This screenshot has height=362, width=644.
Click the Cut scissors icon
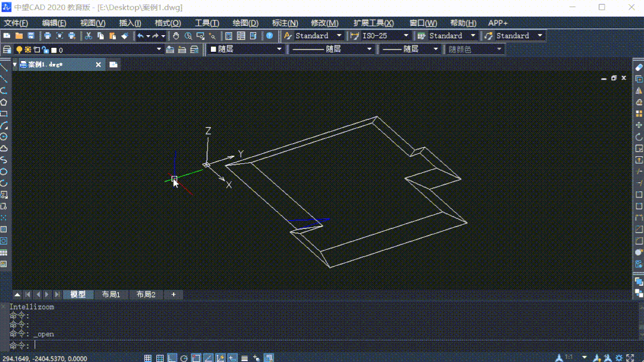[x=88, y=36]
